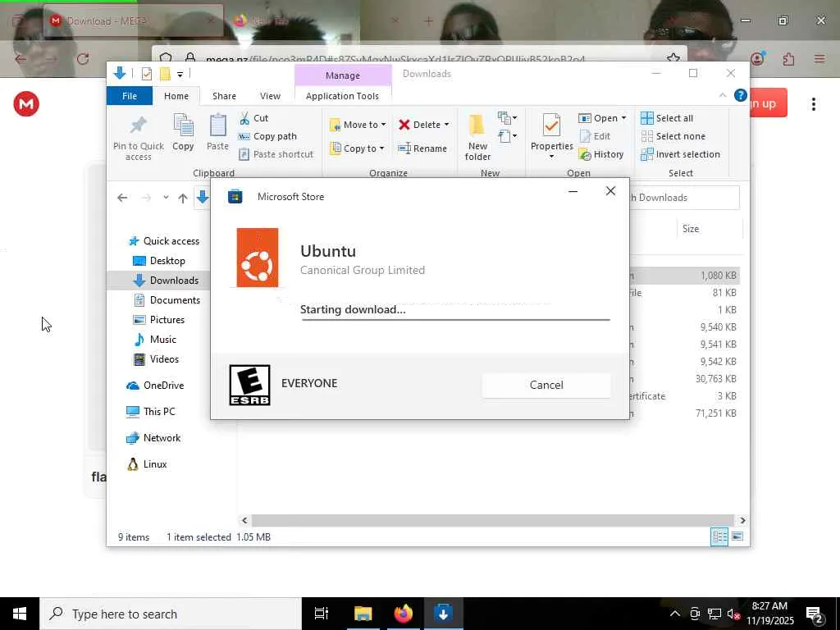Open Explorer Help question mark icon

(741, 95)
